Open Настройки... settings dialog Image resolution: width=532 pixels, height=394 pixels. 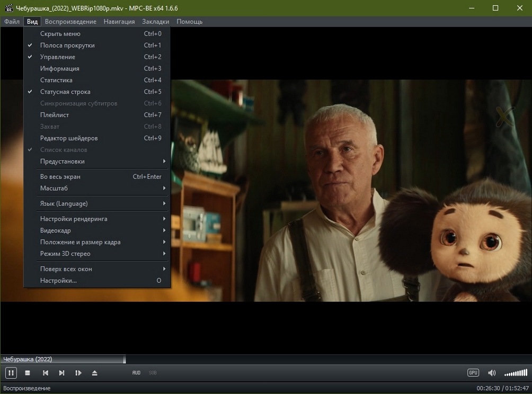[x=97, y=281]
